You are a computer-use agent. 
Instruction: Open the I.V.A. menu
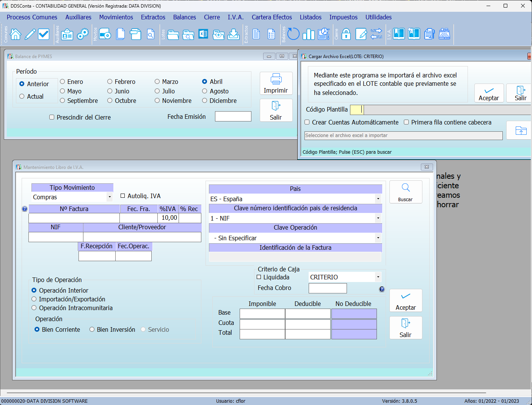click(235, 17)
